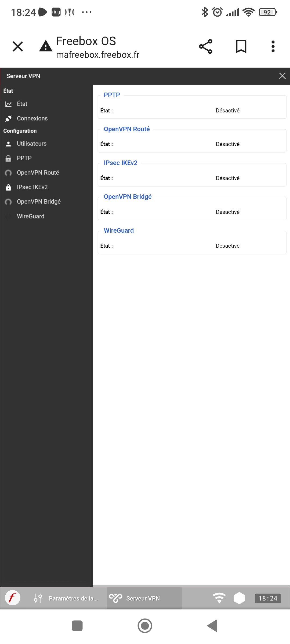Open Paramètres de la Freebox taskbar item
The height and width of the screenshot is (644, 290).
pos(66,598)
